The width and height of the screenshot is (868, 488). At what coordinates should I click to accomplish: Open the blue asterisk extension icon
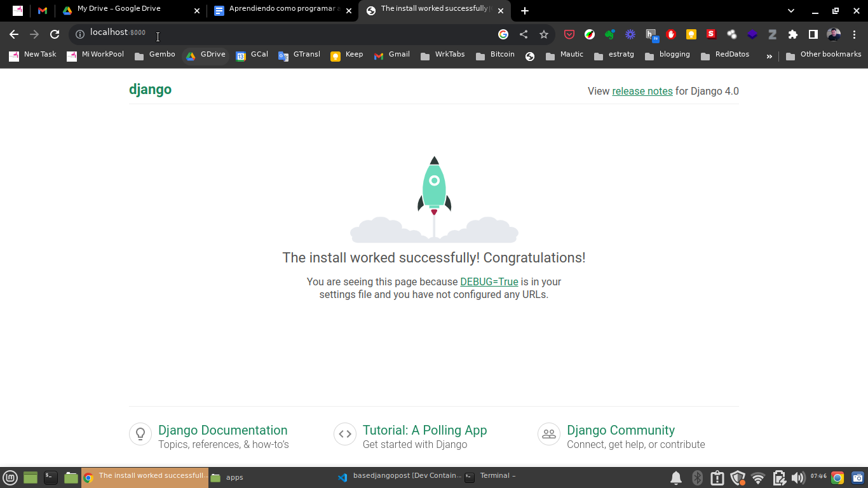630,34
